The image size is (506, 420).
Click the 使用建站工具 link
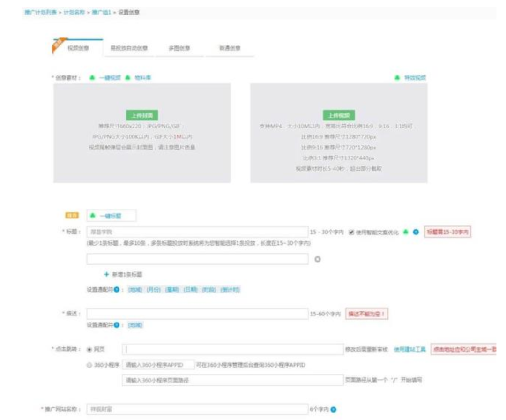coord(409,349)
